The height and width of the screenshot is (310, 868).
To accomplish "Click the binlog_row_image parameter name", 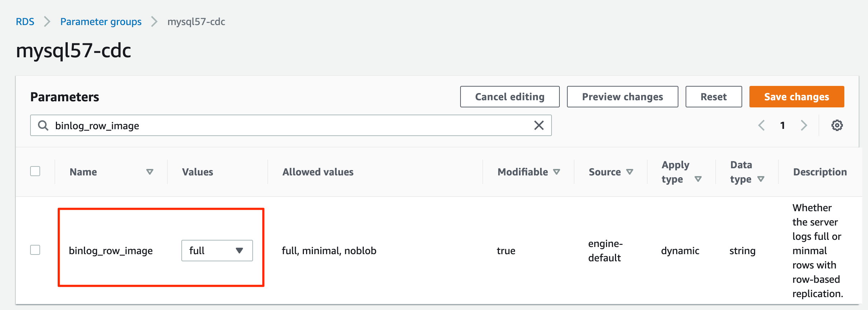I will point(111,251).
